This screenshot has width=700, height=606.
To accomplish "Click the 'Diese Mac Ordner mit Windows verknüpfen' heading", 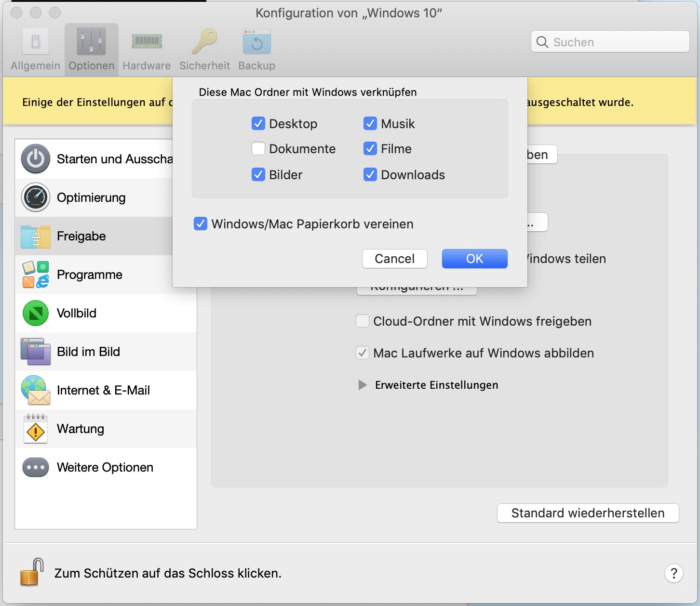I will (308, 92).
